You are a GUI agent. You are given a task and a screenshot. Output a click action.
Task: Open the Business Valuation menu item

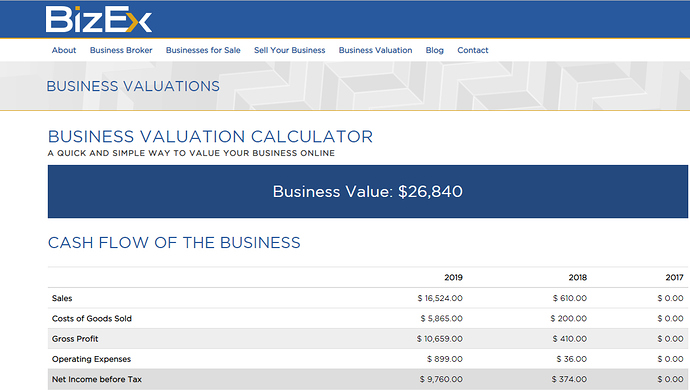(375, 50)
